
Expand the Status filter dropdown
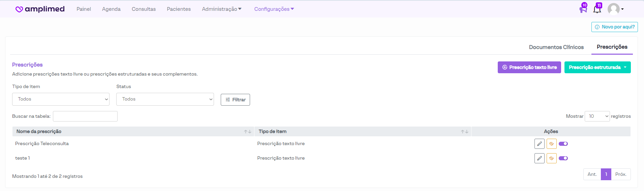[x=165, y=99]
